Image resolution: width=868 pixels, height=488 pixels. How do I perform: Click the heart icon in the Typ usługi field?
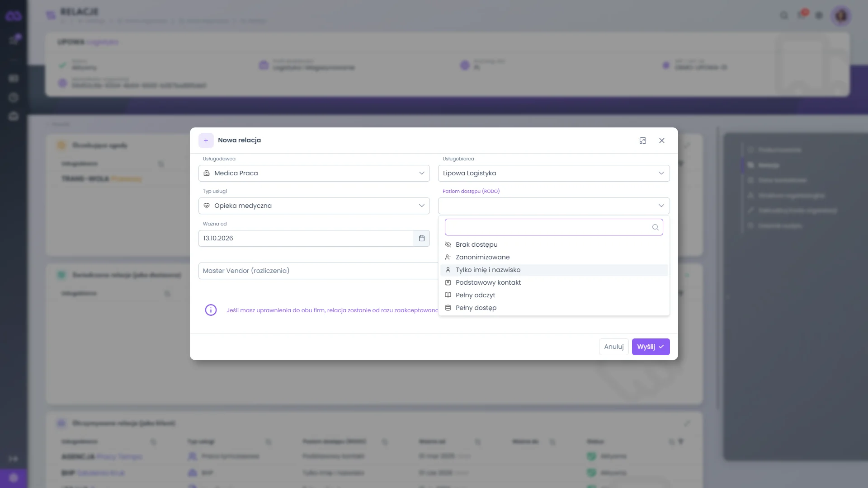click(207, 206)
